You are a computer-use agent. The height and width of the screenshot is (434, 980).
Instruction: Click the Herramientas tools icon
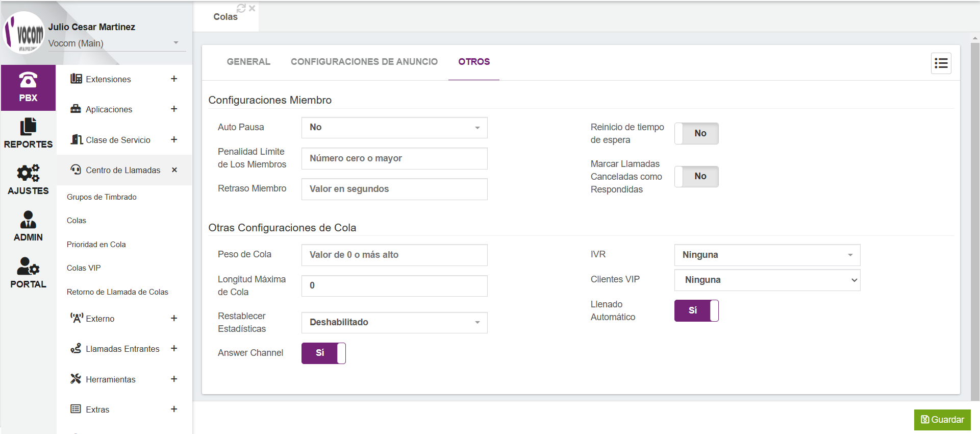76,379
